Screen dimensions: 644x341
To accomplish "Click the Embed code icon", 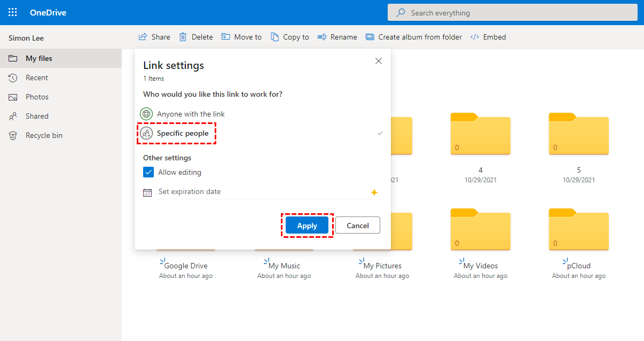I will tap(475, 37).
